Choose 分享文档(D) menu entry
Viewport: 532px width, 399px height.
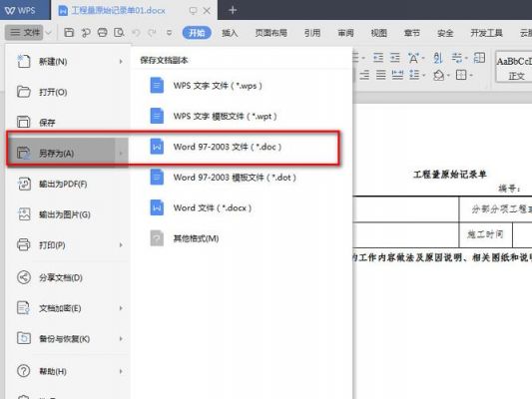pyautogui.click(x=68, y=277)
